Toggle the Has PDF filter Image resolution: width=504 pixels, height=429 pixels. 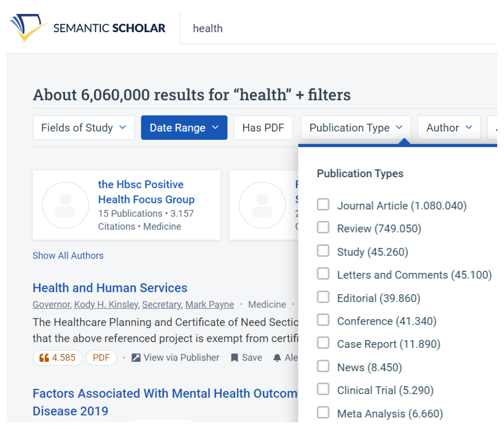(x=263, y=128)
